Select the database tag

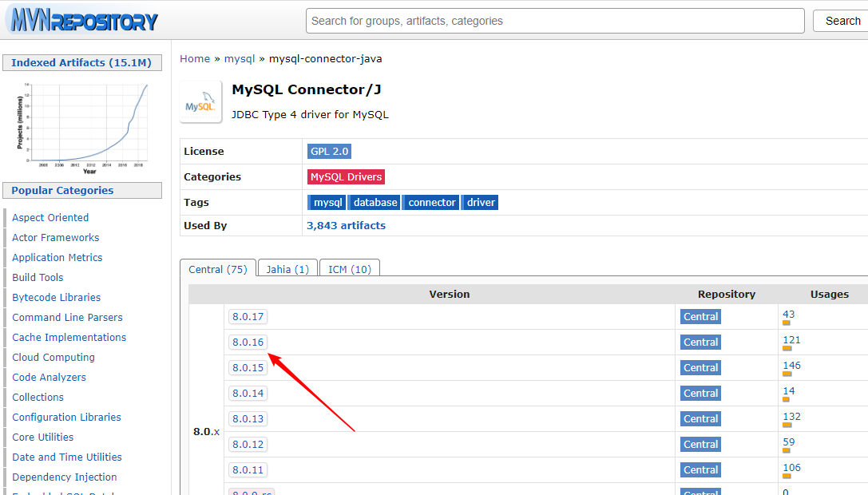(375, 202)
